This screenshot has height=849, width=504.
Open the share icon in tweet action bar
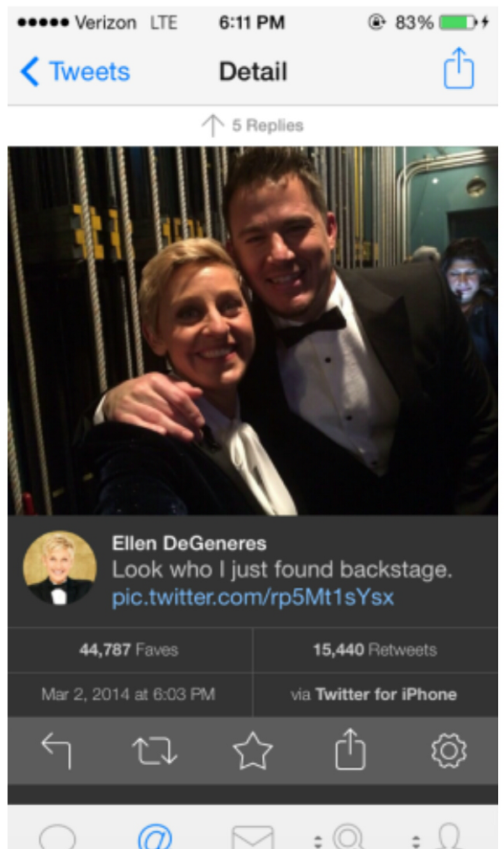click(x=350, y=749)
